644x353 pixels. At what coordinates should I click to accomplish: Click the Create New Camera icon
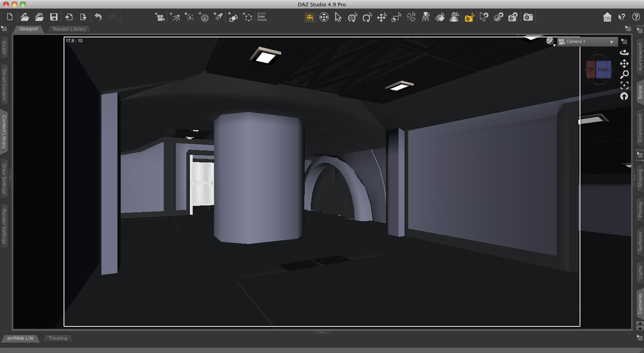[x=159, y=17]
